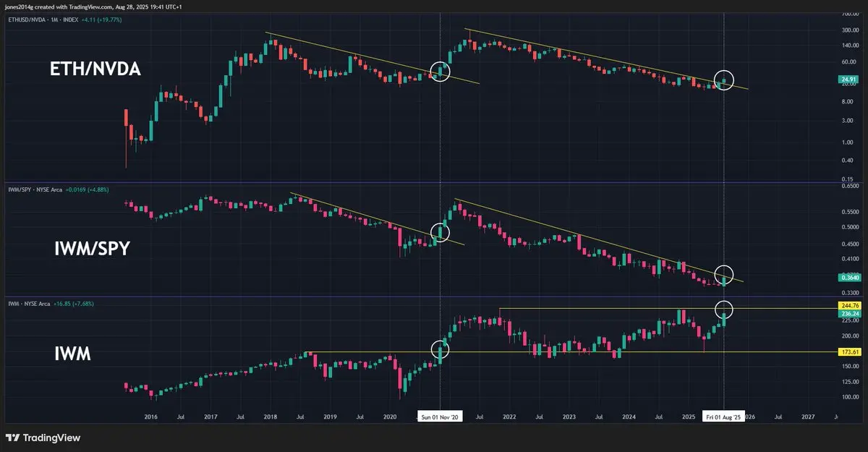This screenshot has height=452, width=868.
Task: Click the 300.00 price scale label
Action: point(849,31)
